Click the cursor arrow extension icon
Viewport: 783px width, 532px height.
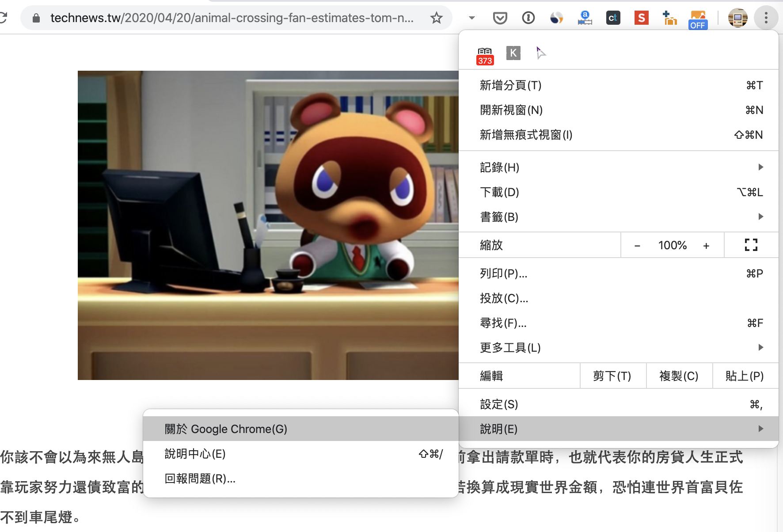point(541,53)
